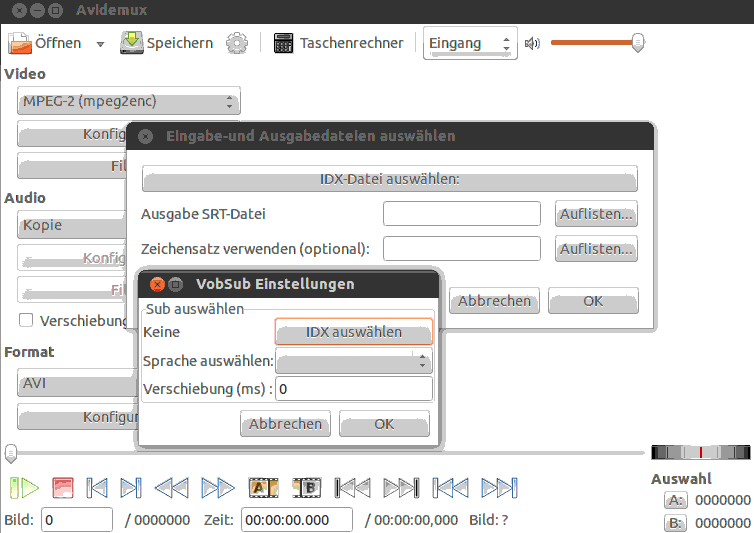Viewport: 754px width, 533px height.
Task: Expand the arrow next to Öffnen
Action: click(100, 44)
